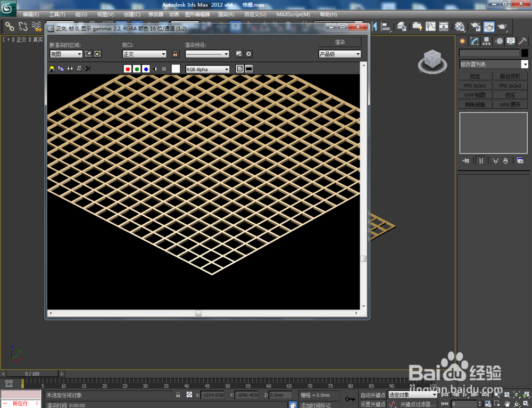
Task: Click the Align tool on main toolbar
Action: pos(386,27)
